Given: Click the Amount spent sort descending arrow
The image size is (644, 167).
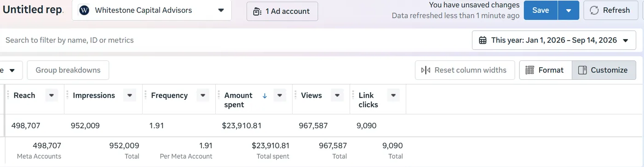Looking at the screenshot, I should (264, 95).
